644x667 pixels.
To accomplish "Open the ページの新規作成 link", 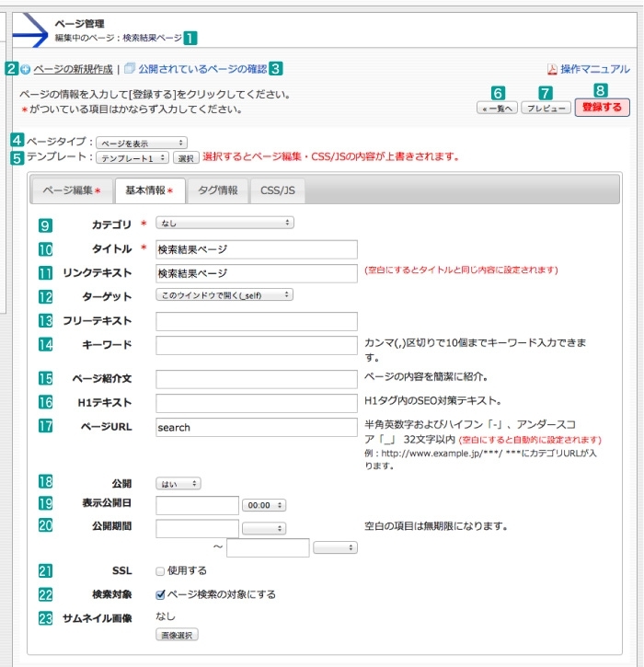I will 74,69.
